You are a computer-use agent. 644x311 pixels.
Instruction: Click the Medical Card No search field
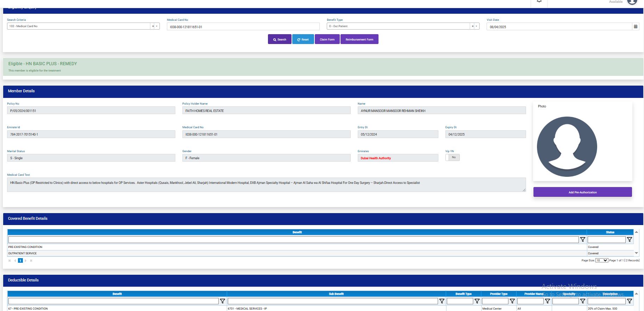(x=243, y=27)
